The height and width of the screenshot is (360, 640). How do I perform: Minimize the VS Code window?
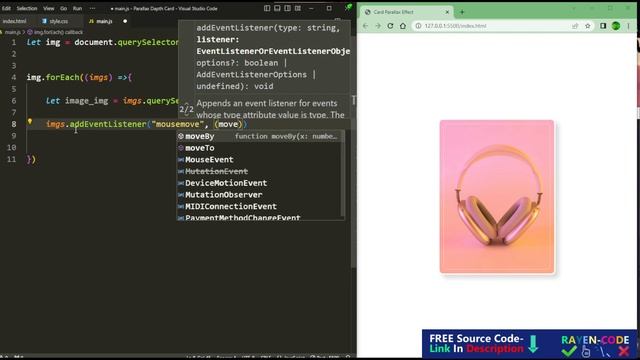(x=311, y=8)
